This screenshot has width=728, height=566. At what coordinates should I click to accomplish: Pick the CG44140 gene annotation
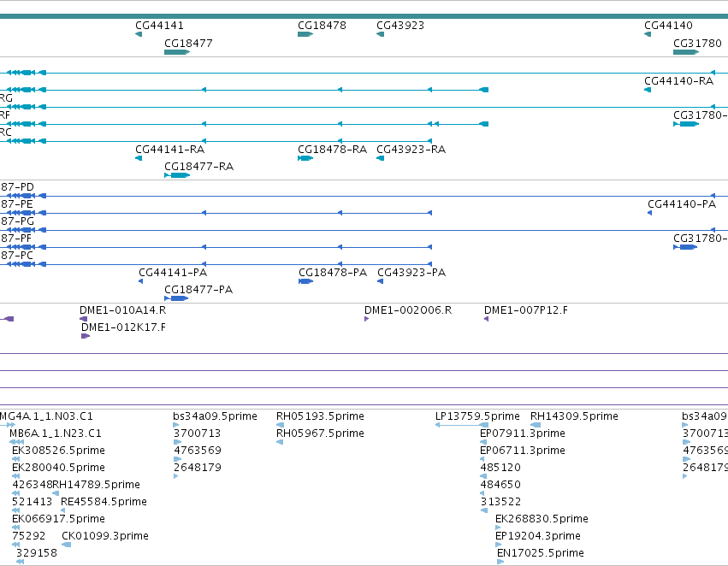(x=668, y=26)
